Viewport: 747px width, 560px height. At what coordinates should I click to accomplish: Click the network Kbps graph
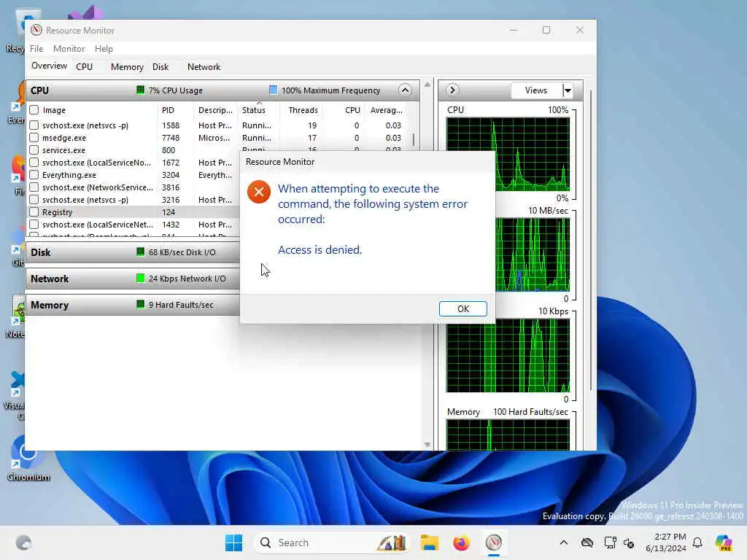508,355
